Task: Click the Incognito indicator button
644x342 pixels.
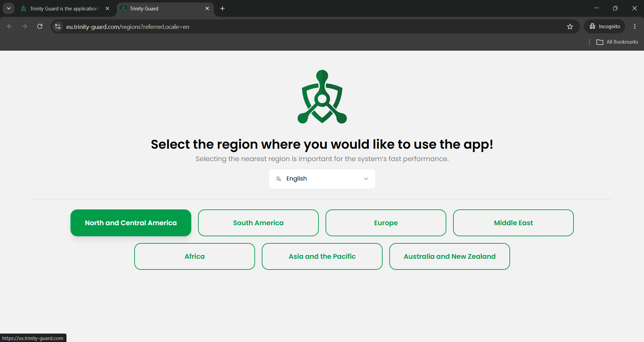Action: (x=605, y=27)
